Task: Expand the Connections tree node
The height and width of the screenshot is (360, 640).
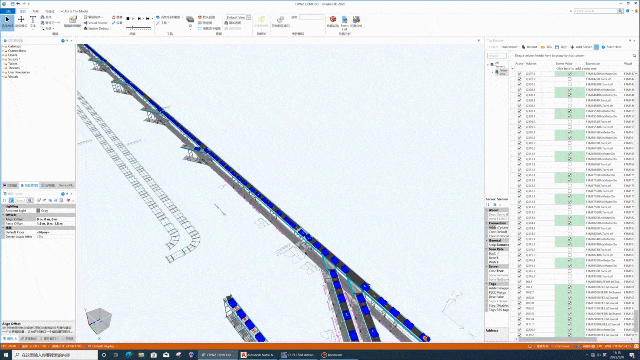Action: tap(3, 51)
